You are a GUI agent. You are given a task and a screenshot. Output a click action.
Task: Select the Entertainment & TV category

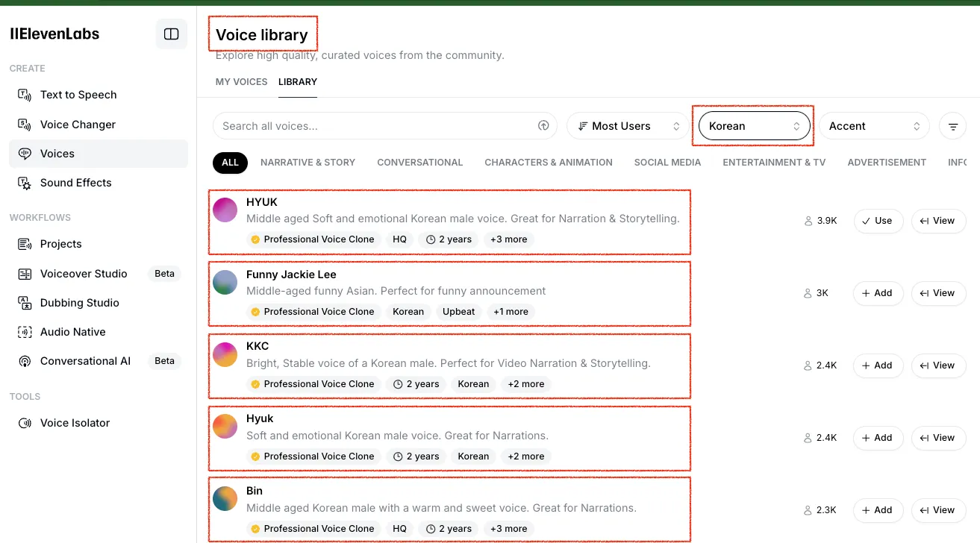tap(774, 163)
